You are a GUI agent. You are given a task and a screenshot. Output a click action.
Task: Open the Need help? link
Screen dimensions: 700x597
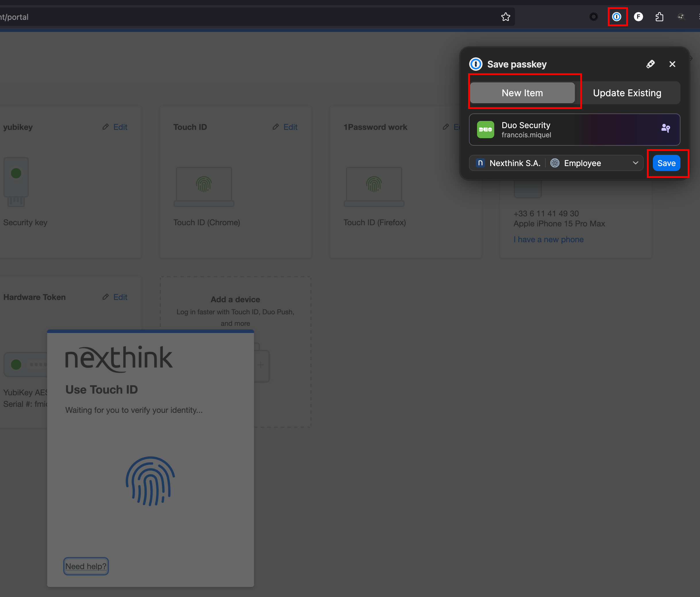[86, 566]
